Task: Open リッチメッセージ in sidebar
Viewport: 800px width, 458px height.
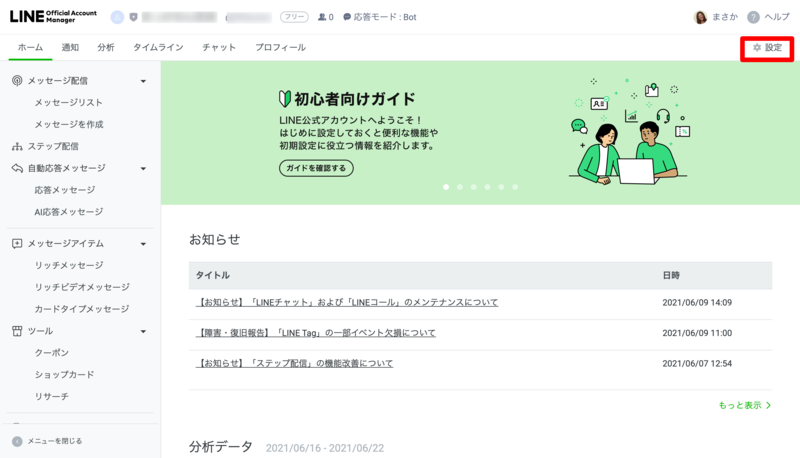Action: (x=69, y=265)
